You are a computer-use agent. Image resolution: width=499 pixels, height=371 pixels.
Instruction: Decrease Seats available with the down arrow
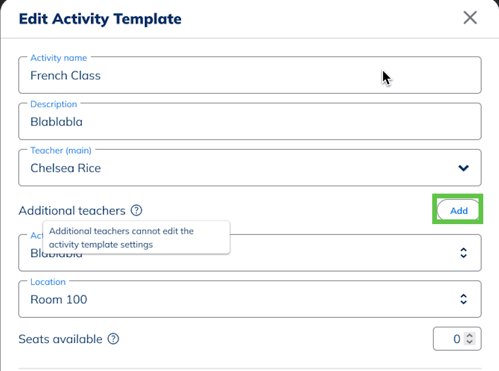tap(470, 342)
